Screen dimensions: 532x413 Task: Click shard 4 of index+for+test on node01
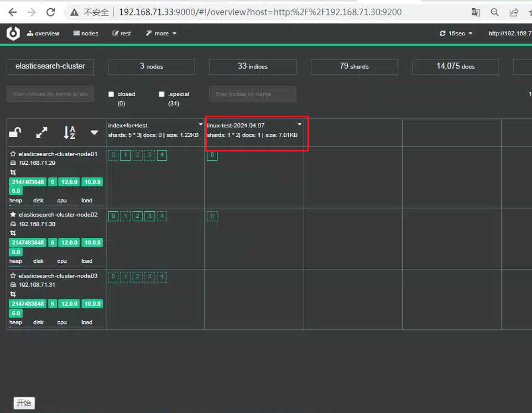162,156
